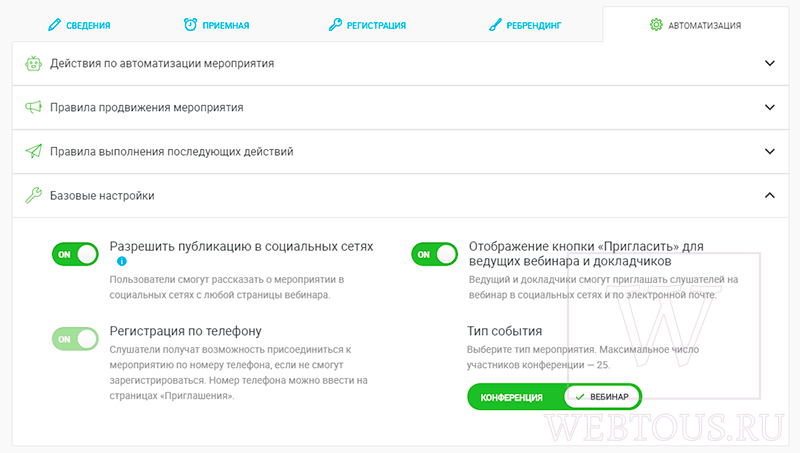
Task: Click the gear icon beside Автоматизация
Action: coord(656,24)
